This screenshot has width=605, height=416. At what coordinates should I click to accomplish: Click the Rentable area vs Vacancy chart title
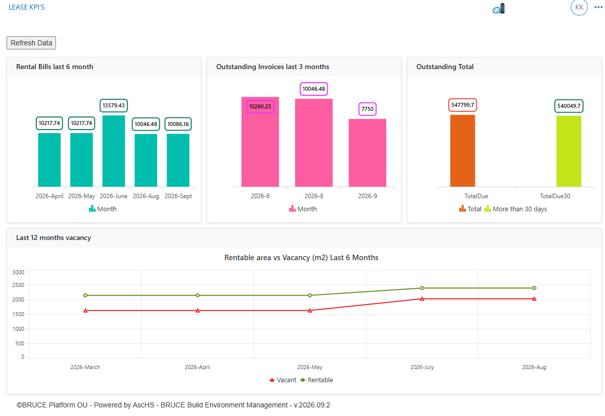pos(301,257)
